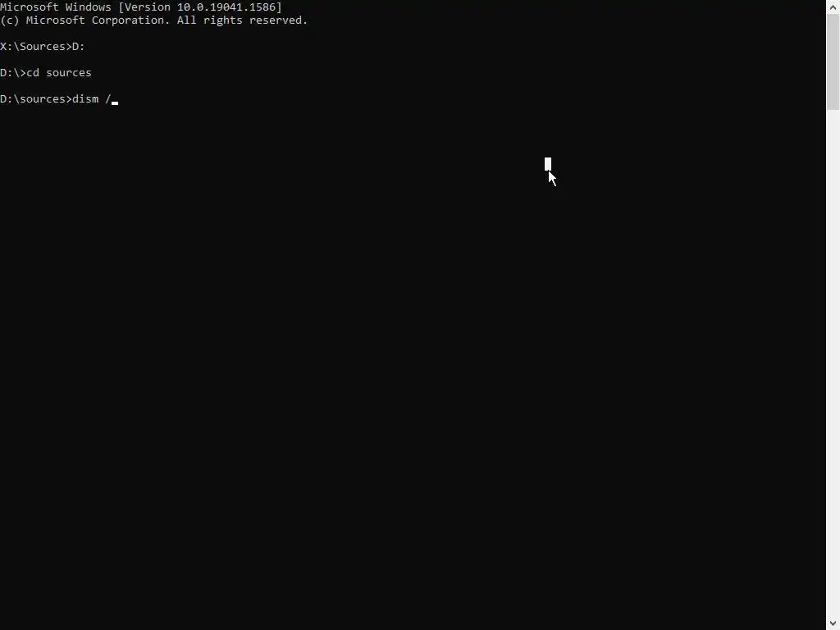The height and width of the screenshot is (630, 840).
Task: Click the word "dism" in the command line
Action: pos(85,99)
